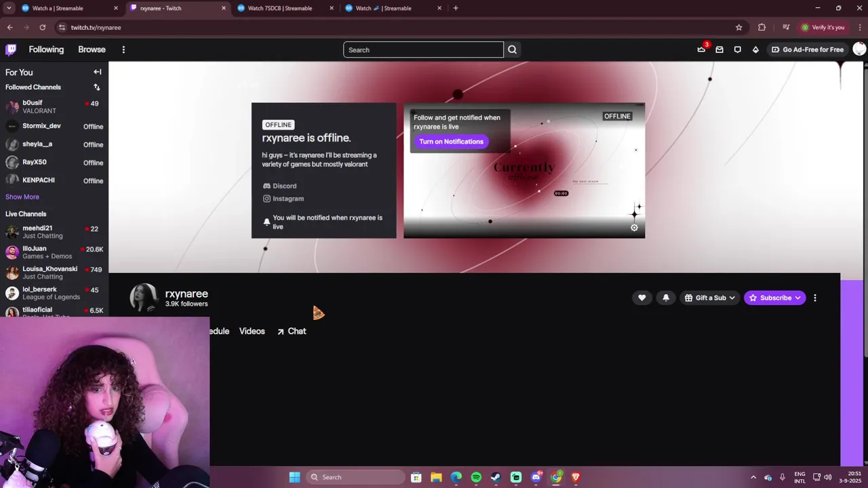This screenshot has height=488, width=868.
Task: Sort the Followed Channels list
Action: pos(97,87)
